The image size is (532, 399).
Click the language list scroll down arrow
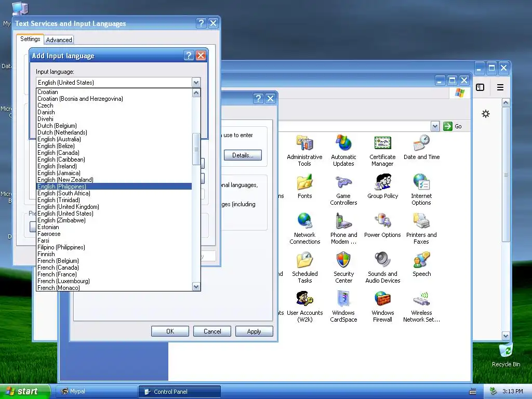pos(196,287)
